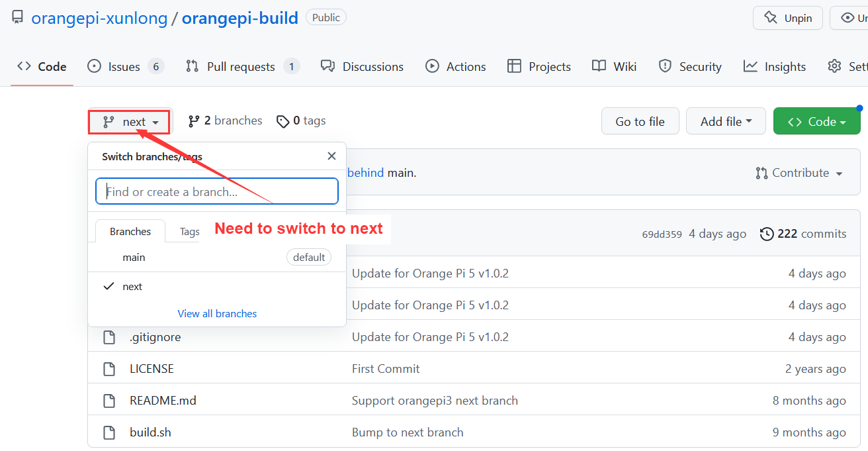Image resolution: width=868 pixels, height=451 pixels.
Task: Switch to the Tags tab in popup
Action: pyautogui.click(x=189, y=232)
